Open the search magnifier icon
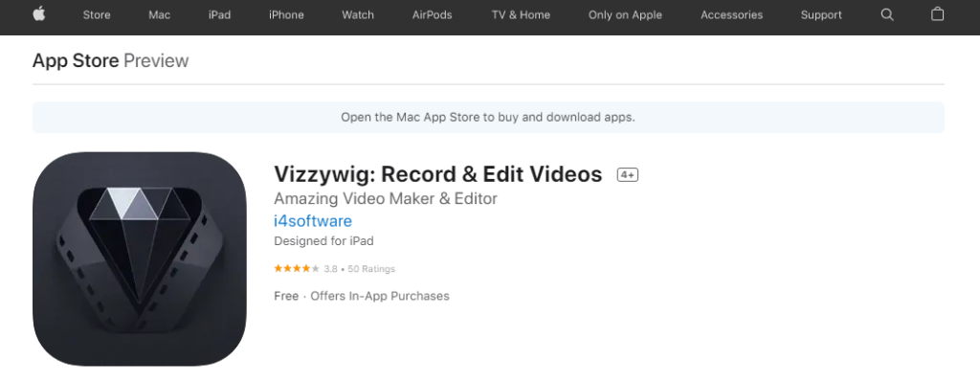Screen dimensions: 980x383 click(x=887, y=14)
